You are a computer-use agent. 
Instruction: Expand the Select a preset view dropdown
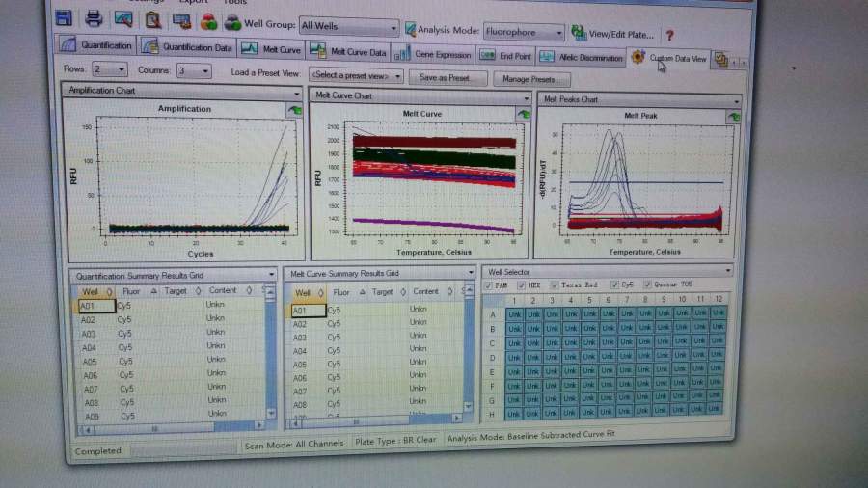click(x=356, y=75)
